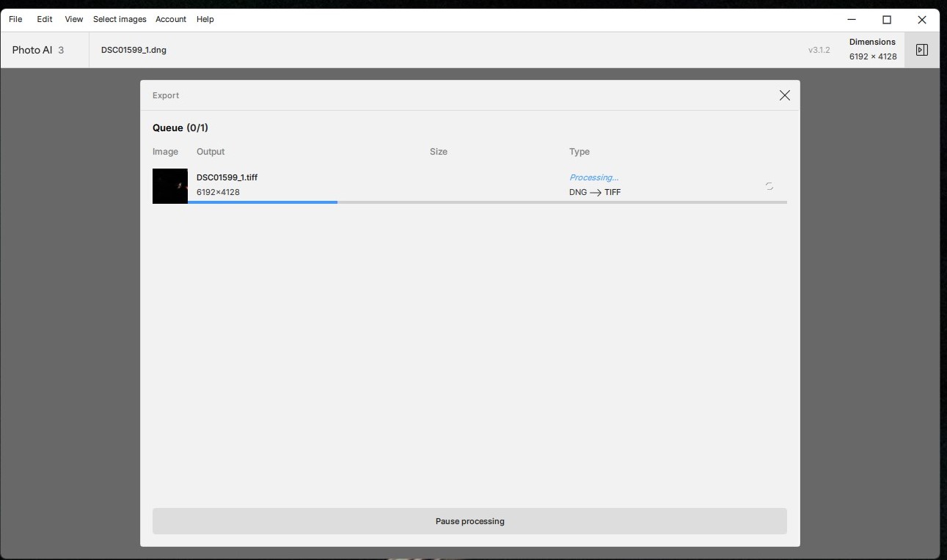Open the Edit menu

click(x=45, y=19)
